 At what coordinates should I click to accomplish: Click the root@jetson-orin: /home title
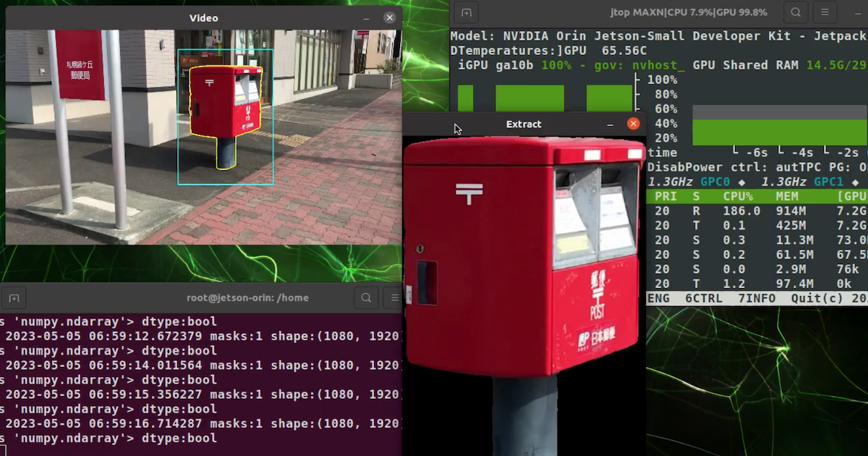247,297
